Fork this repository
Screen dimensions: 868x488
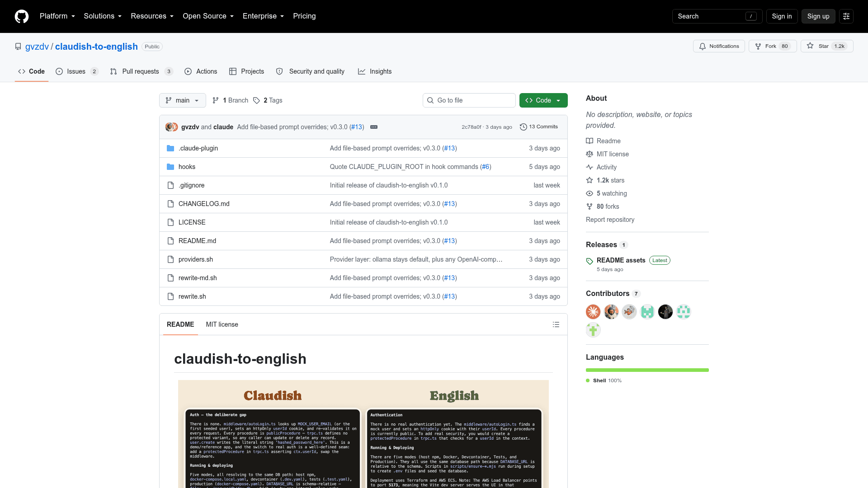click(773, 46)
